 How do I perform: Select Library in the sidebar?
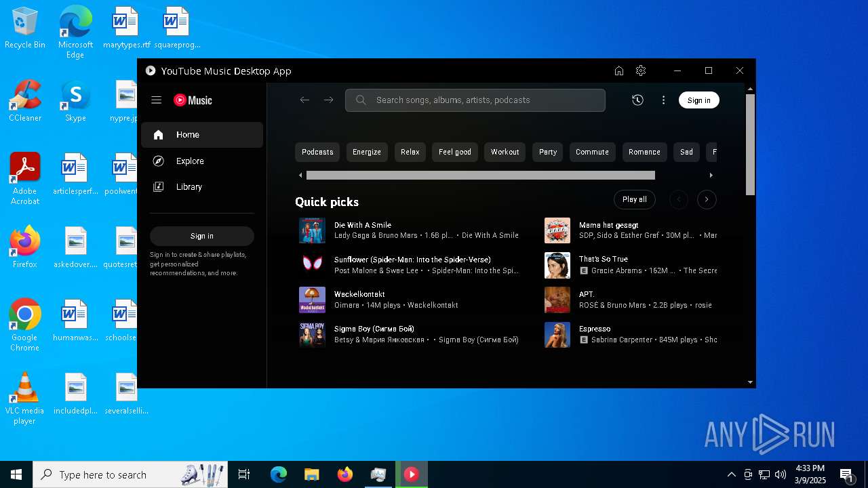tap(202, 186)
